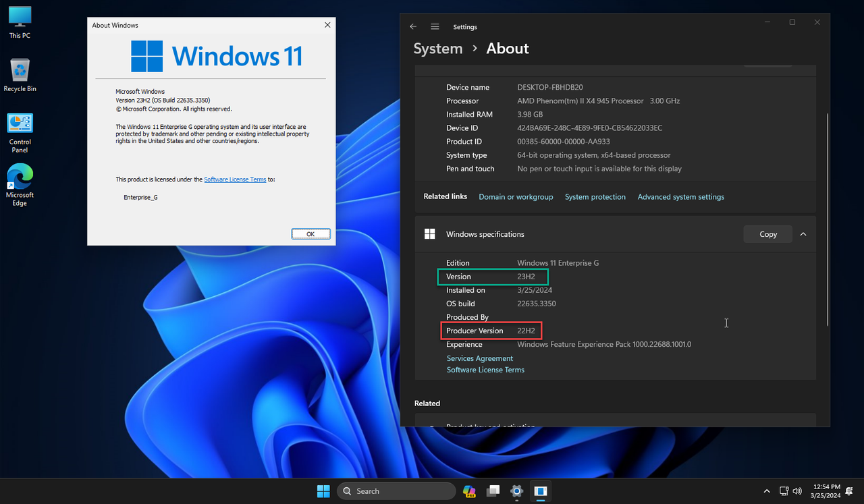
Task: Click Installed on date 3/25/2024
Action: click(535, 290)
